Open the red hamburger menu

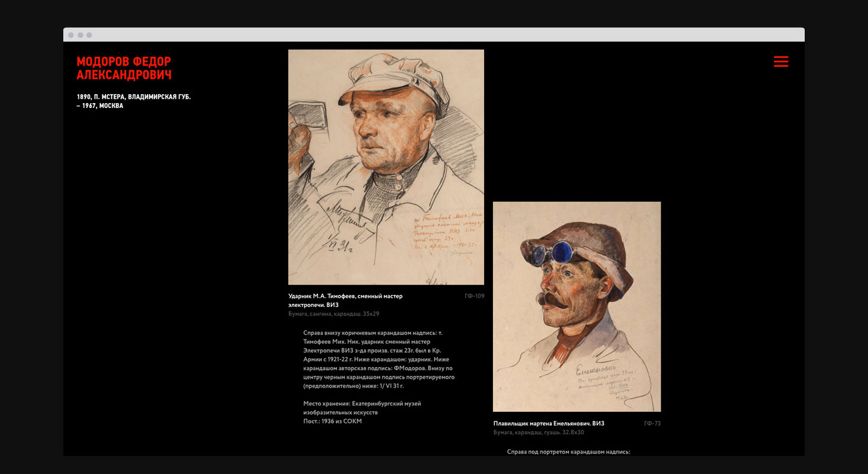[x=781, y=62]
